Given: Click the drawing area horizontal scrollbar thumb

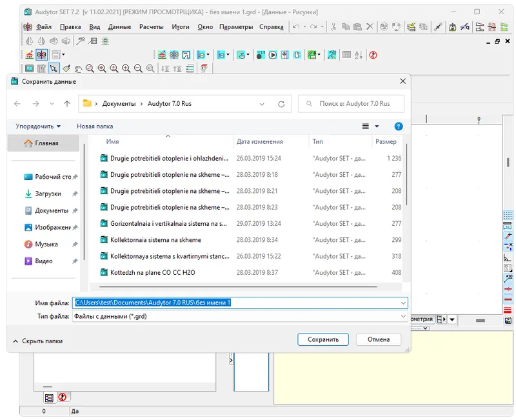Looking at the screenshot, I should pos(480,320).
